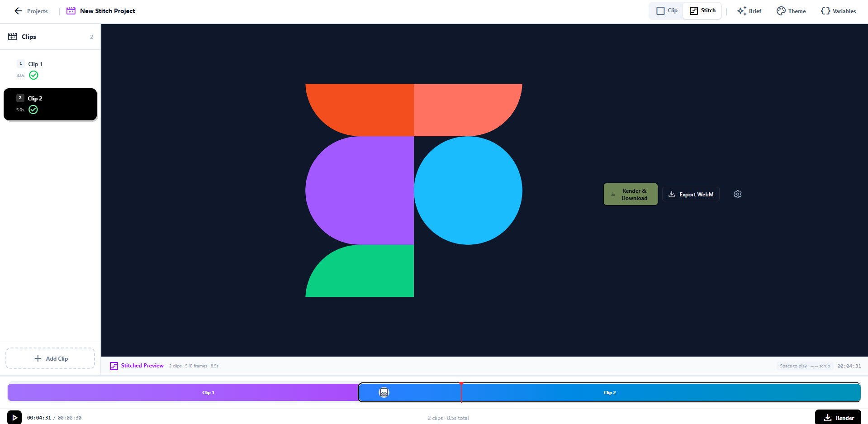Click the Stitched Preview icon

point(114,366)
